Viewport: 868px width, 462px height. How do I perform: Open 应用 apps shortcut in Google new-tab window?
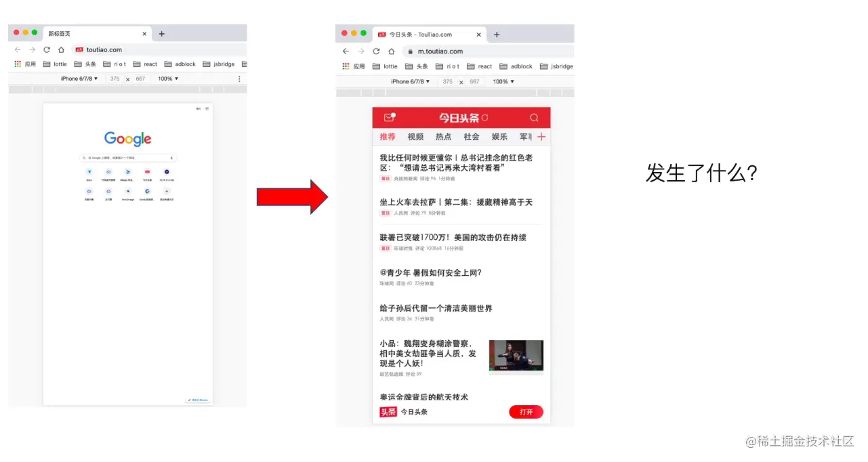pos(25,64)
